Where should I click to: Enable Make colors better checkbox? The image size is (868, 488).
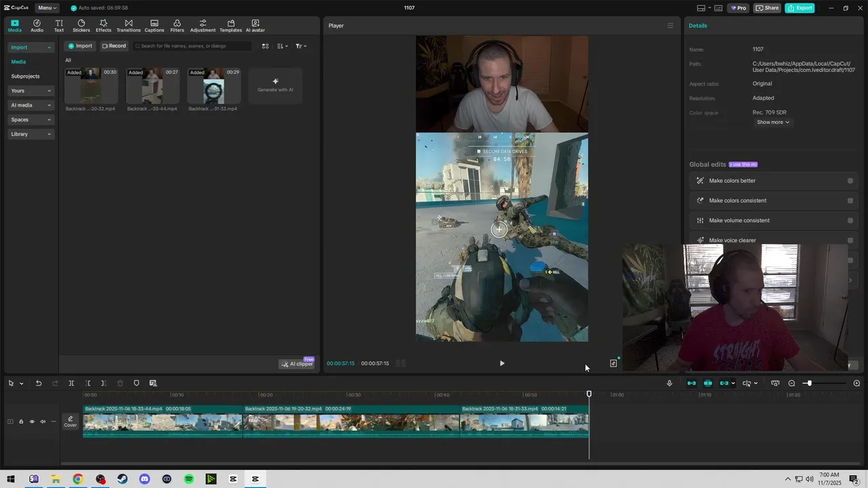coord(850,181)
